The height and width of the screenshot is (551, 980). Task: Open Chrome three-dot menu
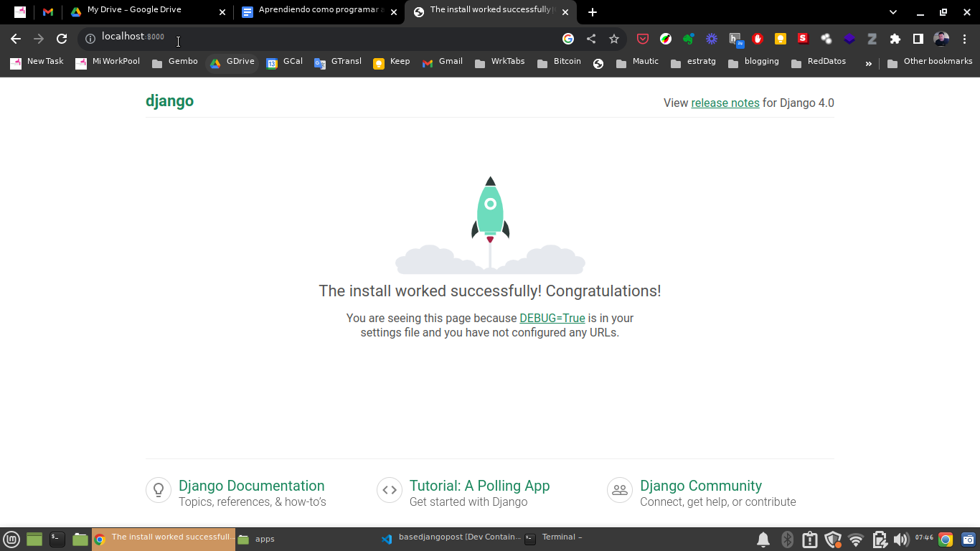click(x=965, y=39)
